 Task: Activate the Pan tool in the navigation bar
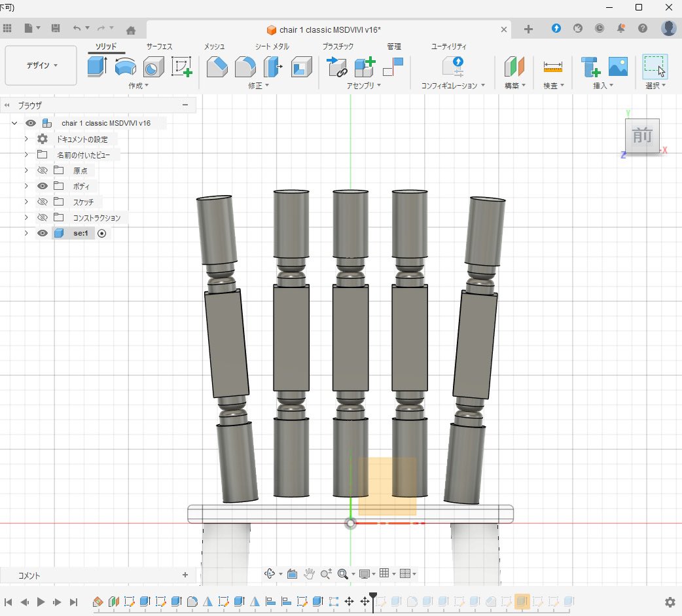click(309, 573)
